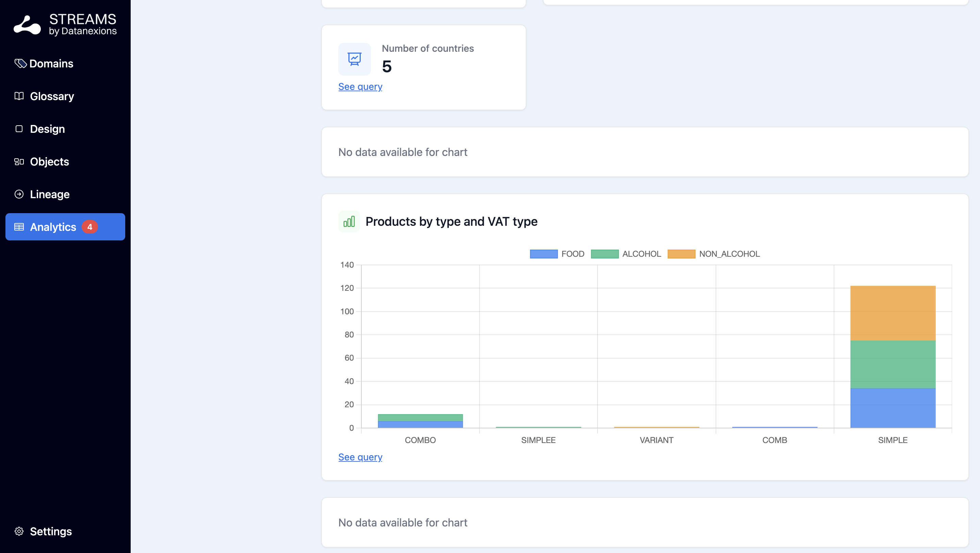Viewport: 980px width, 553px height.
Task: Select the Analytics menu item
Action: point(53,227)
